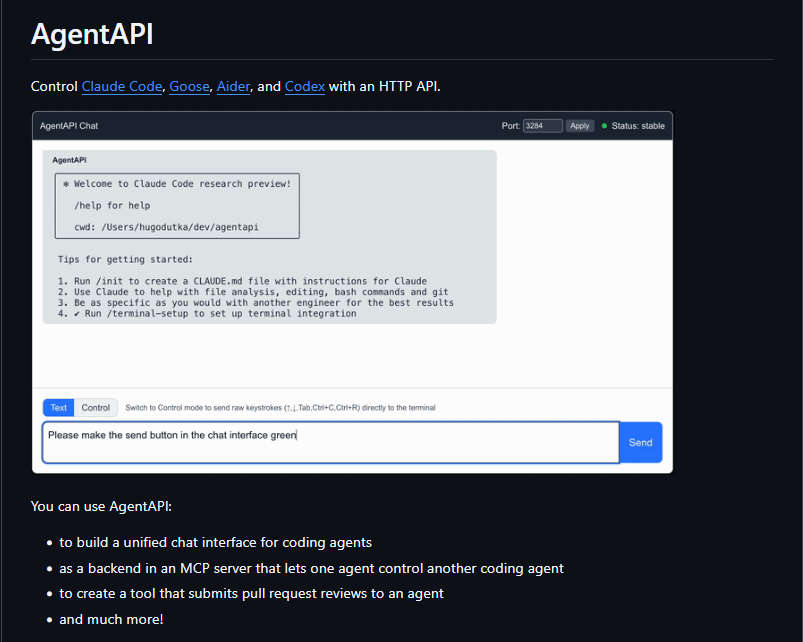Click the tip about Run /init CLAUDE.md
The height and width of the screenshot is (642, 803).
[x=242, y=281]
